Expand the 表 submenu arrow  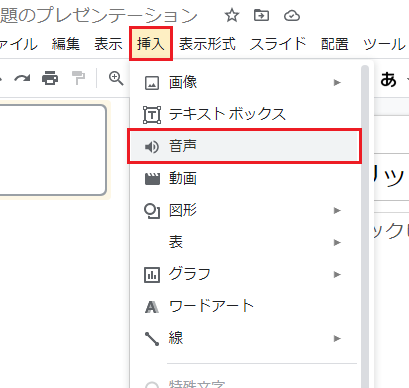[x=337, y=242]
